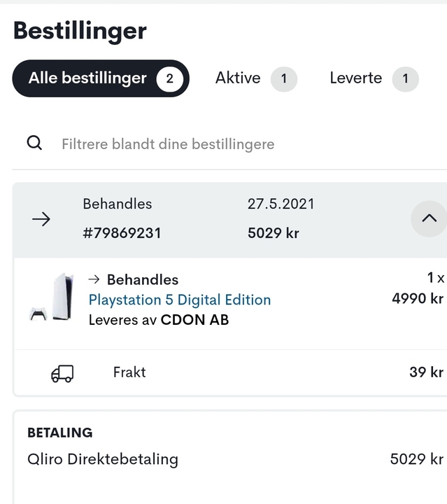Image resolution: width=447 pixels, height=504 pixels.
Task: Click the count badge on Alle bestillinger
Action: click(169, 78)
